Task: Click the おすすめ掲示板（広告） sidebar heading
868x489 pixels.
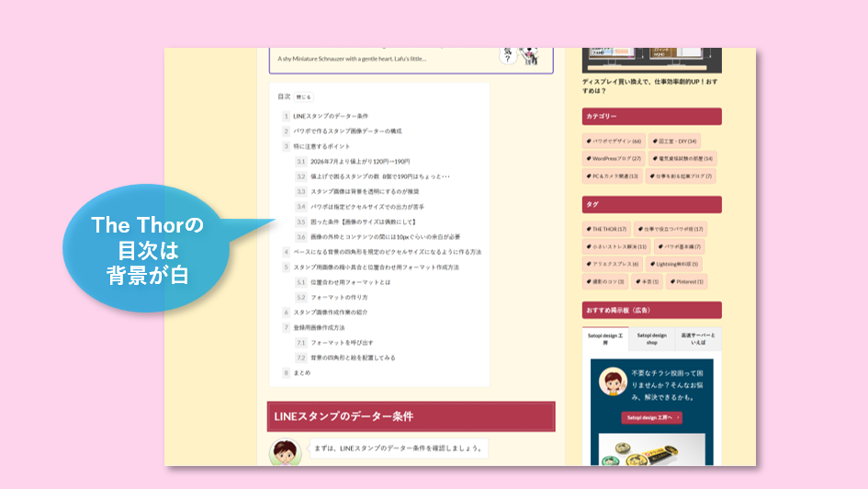Action: pos(651,310)
